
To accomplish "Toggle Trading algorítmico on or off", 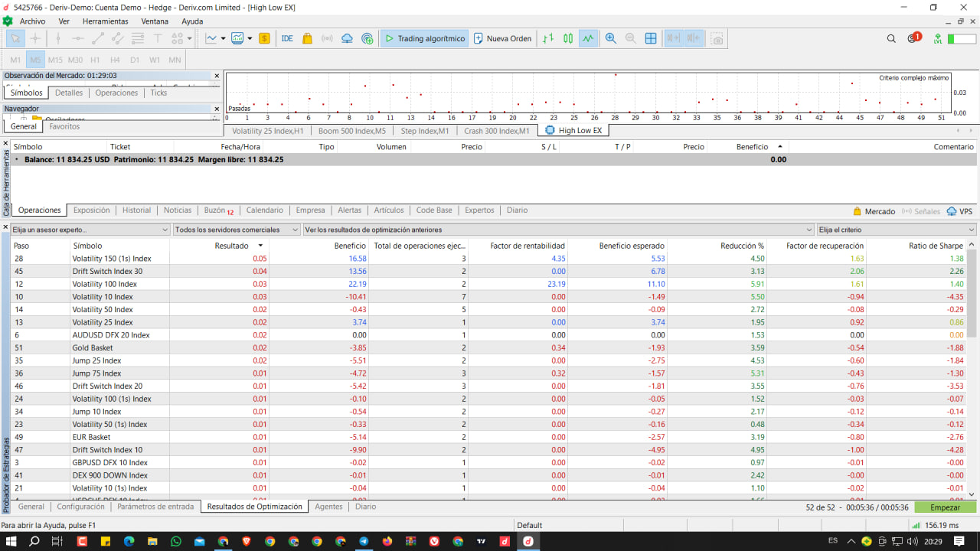I will [424, 38].
